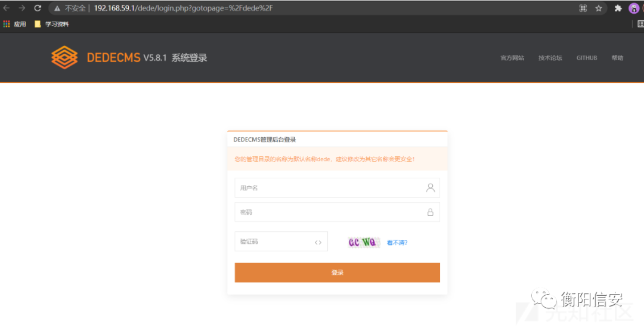The image size is (644, 328).
Task: Click the address bar URL text
Action: [183, 8]
